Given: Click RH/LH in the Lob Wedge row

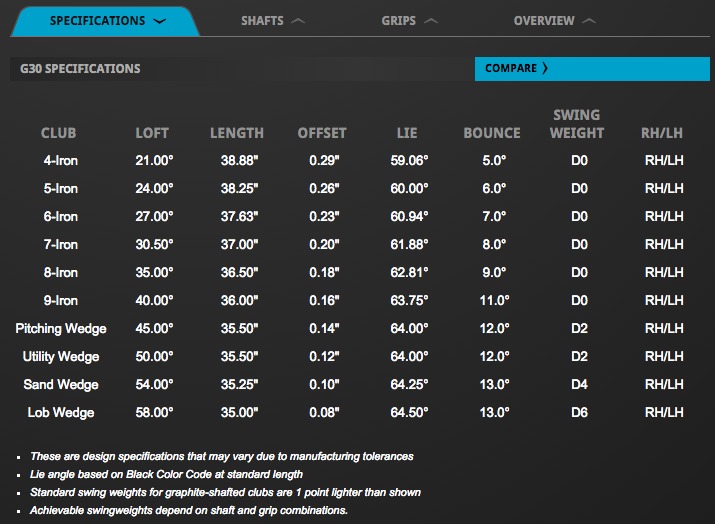Looking at the screenshot, I should coord(664,413).
